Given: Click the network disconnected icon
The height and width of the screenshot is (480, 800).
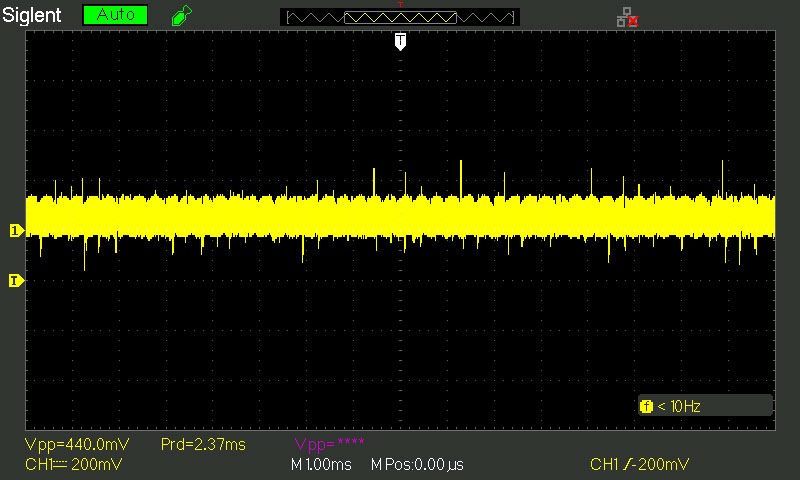Looking at the screenshot, I should (x=628, y=17).
